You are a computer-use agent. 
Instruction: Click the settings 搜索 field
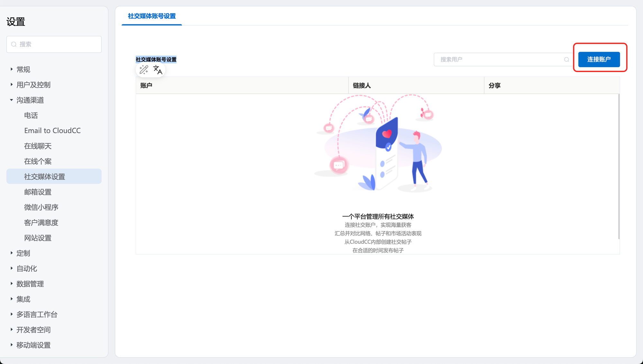[58, 44]
